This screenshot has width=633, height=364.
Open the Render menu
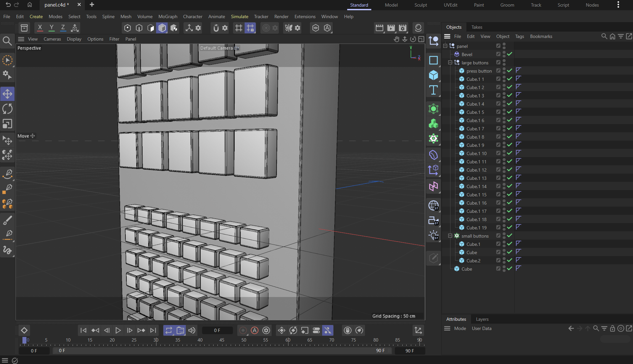pos(281,17)
